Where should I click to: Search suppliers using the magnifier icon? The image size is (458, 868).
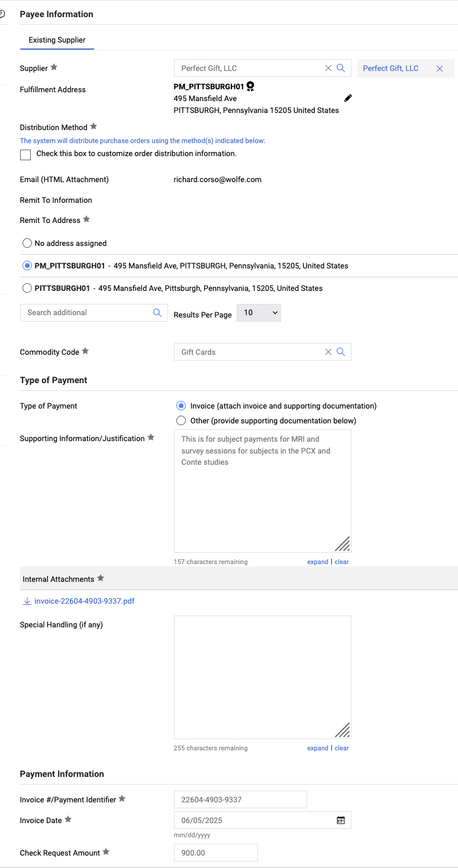(341, 68)
